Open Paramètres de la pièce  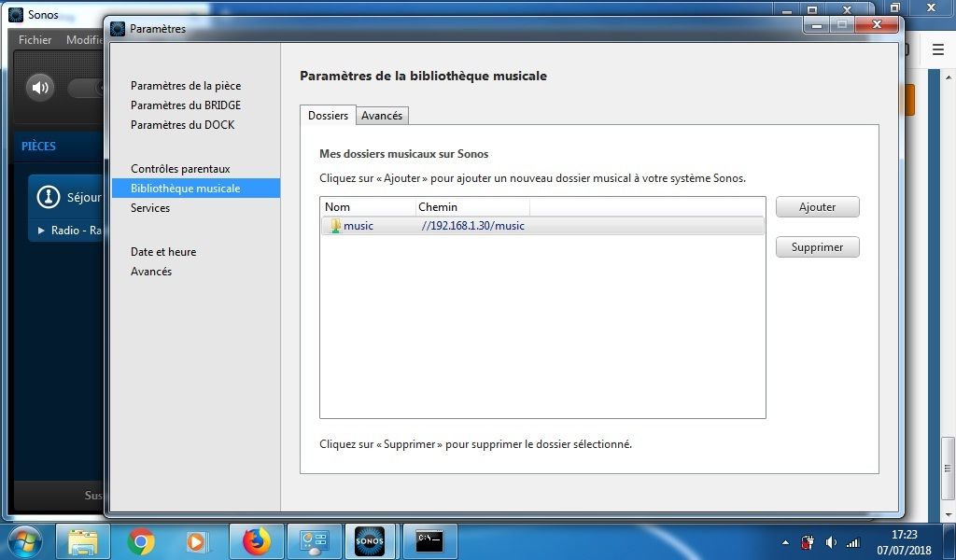click(186, 86)
